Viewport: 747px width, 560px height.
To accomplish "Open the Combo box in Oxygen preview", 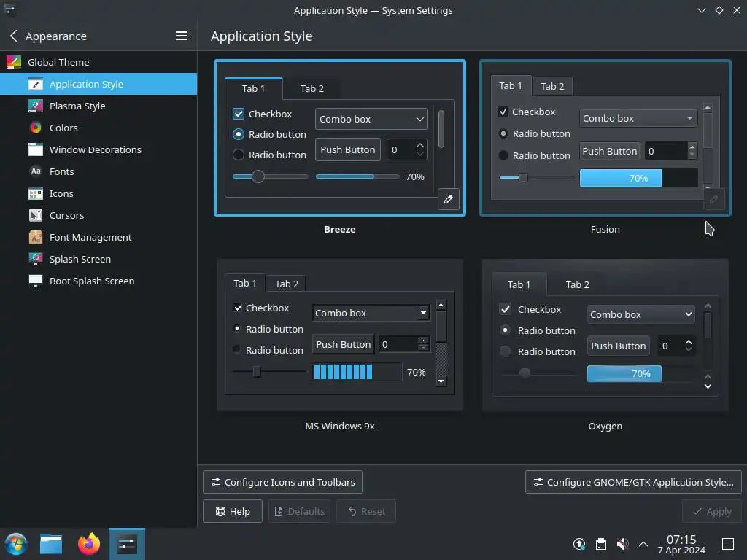I will 640,314.
